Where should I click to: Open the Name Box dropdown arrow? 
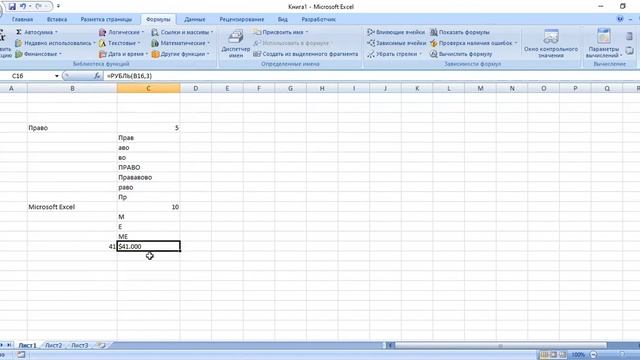point(57,76)
